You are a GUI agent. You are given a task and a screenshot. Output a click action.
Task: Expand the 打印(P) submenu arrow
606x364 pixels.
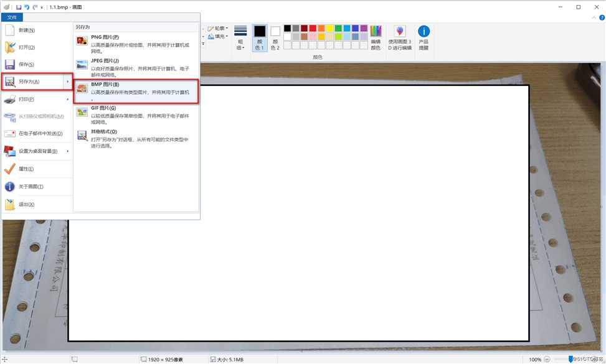click(68, 99)
